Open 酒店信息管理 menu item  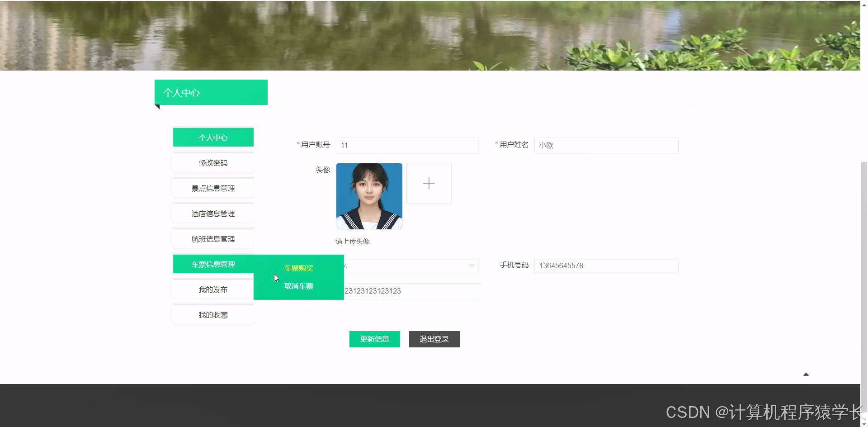pyautogui.click(x=213, y=213)
